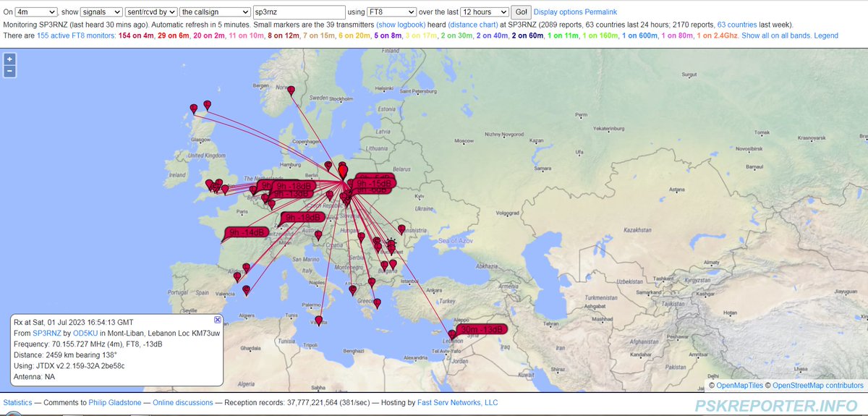
Task: Open 'the callsign' type dropdown
Action: click(215, 12)
